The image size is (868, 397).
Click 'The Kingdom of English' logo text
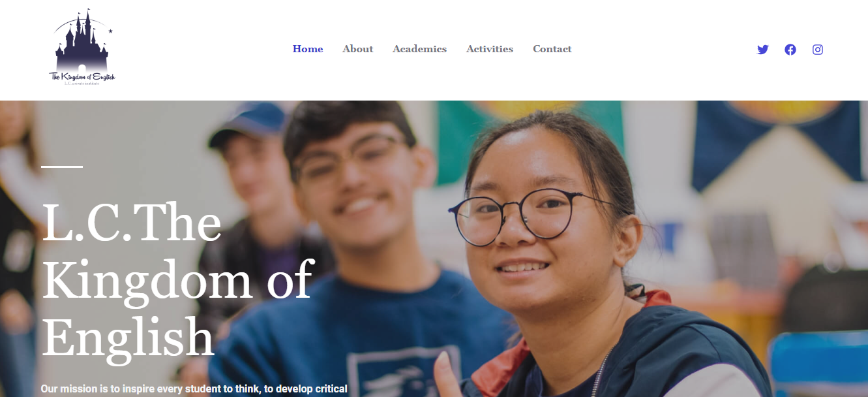tap(82, 76)
